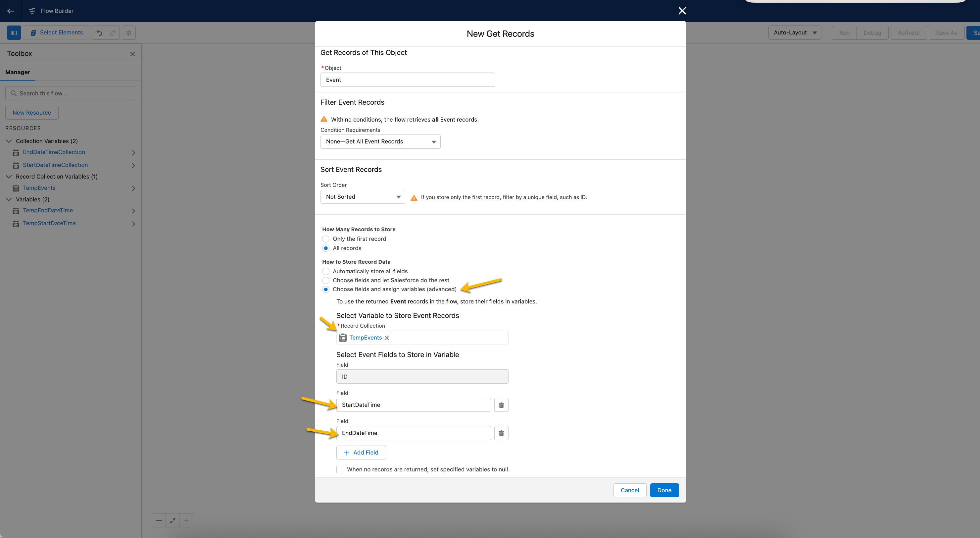
Task: Click the Object input field
Action: [408, 80]
